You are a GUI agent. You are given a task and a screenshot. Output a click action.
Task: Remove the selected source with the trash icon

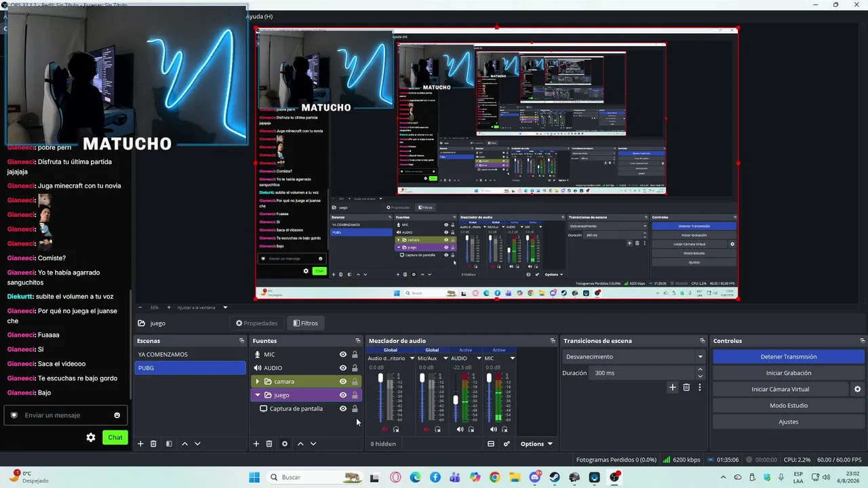(269, 444)
